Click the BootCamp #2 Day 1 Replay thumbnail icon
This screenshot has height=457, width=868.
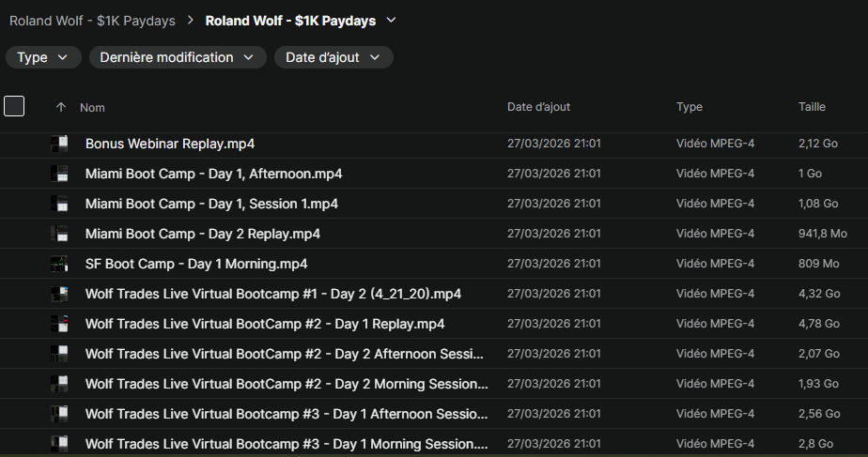coord(59,324)
